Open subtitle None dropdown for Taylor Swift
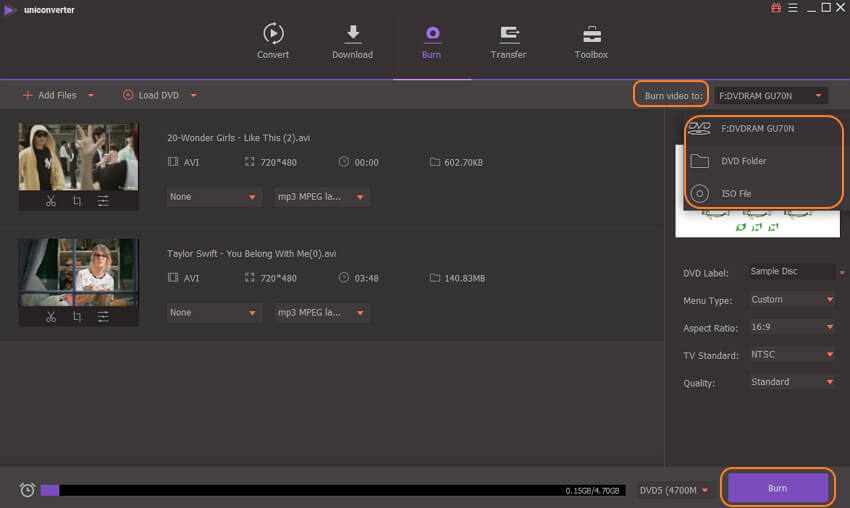The height and width of the screenshot is (508, 850). coord(214,313)
